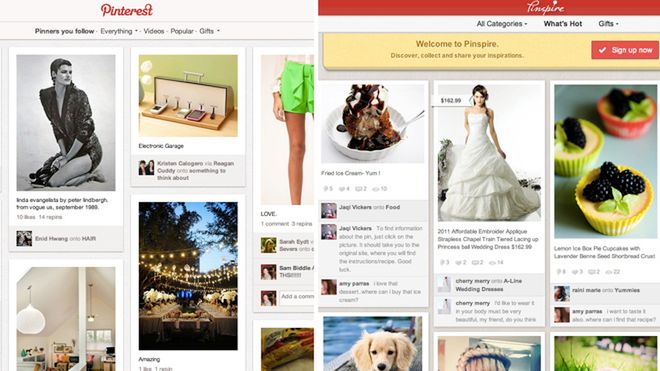Screen dimensions: 660x371
Task: Open the wedding dress pin image
Action: click(489, 153)
